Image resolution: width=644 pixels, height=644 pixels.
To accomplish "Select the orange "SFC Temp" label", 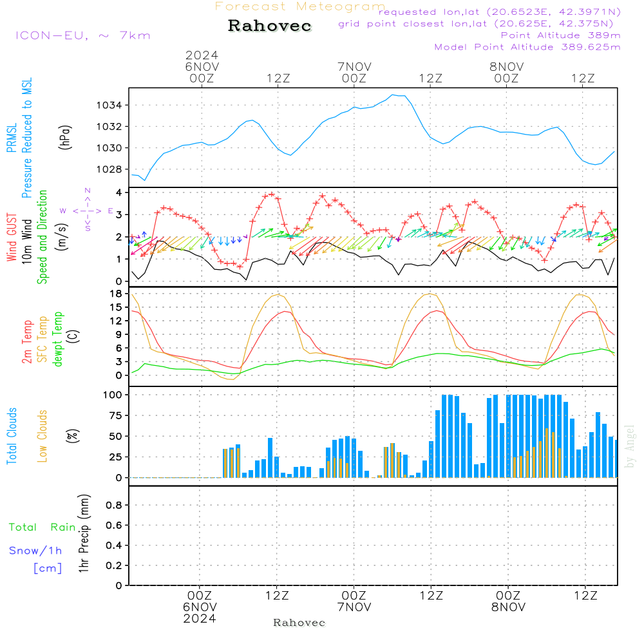I will click(x=43, y=339).
